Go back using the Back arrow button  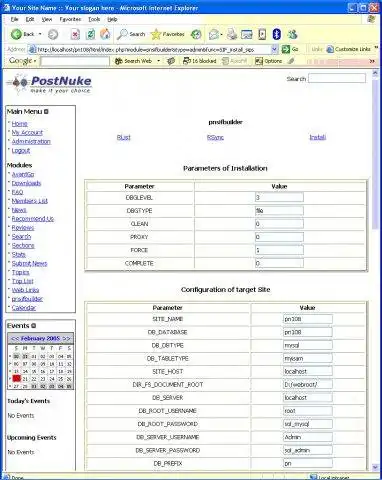tap(22, 34)
